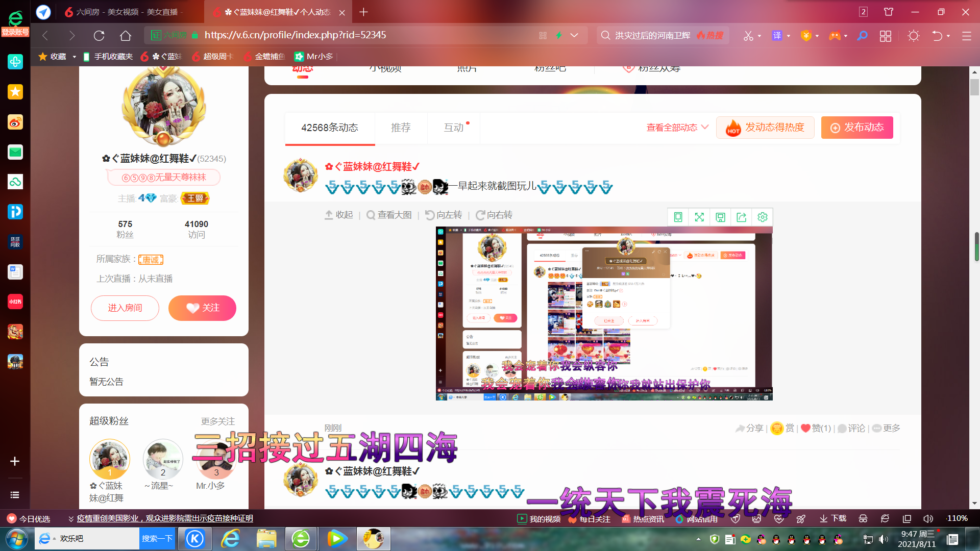The height and width of the screenshot is (551, 980).
Task: Click the image mobile view icon
Action: pos(678,217)
